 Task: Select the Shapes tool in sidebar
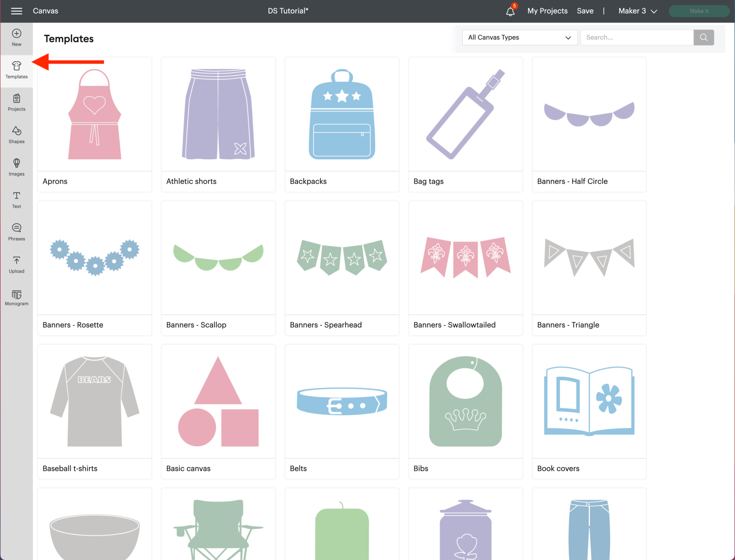pyautogui.click(x=17, y=135)
